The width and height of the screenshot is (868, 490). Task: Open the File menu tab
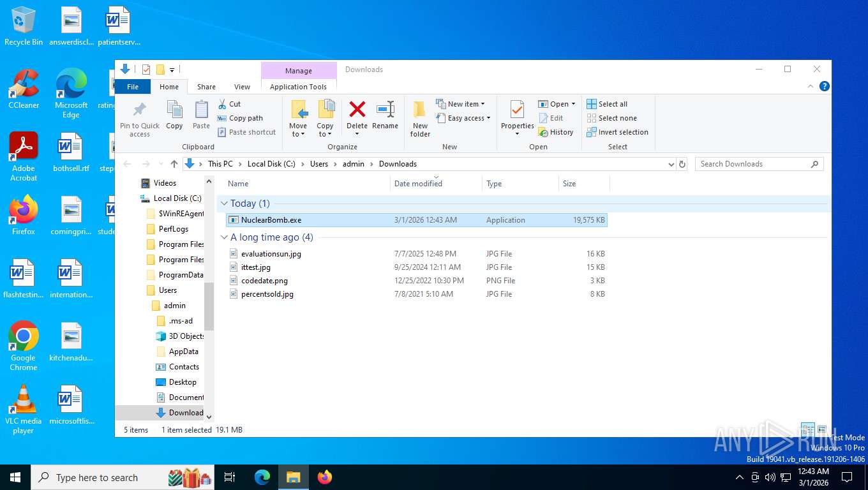(x=133, y=87)
